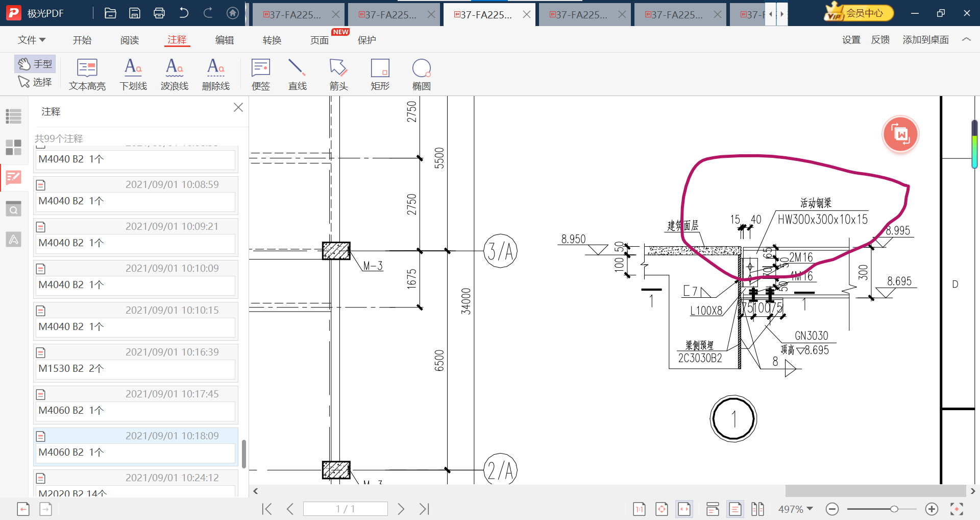The width and height of the screenshot is (980, 520).
Task: Open the 文件 dropdown menu
Action: [32, 40]
